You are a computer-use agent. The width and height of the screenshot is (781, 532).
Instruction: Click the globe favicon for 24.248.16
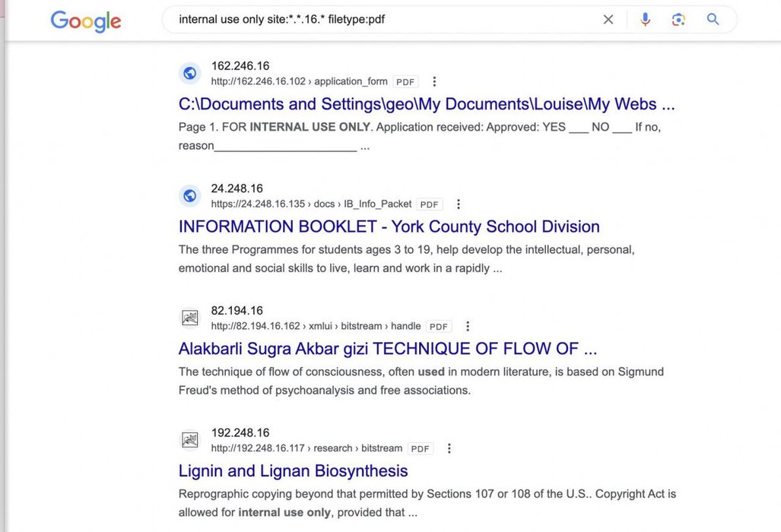point(190,195)
